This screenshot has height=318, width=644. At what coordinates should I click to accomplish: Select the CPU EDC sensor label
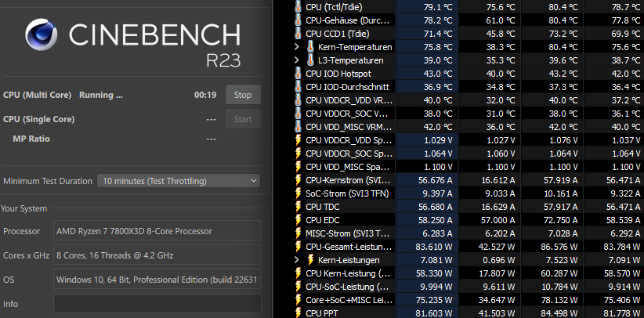tap(323, 220)
